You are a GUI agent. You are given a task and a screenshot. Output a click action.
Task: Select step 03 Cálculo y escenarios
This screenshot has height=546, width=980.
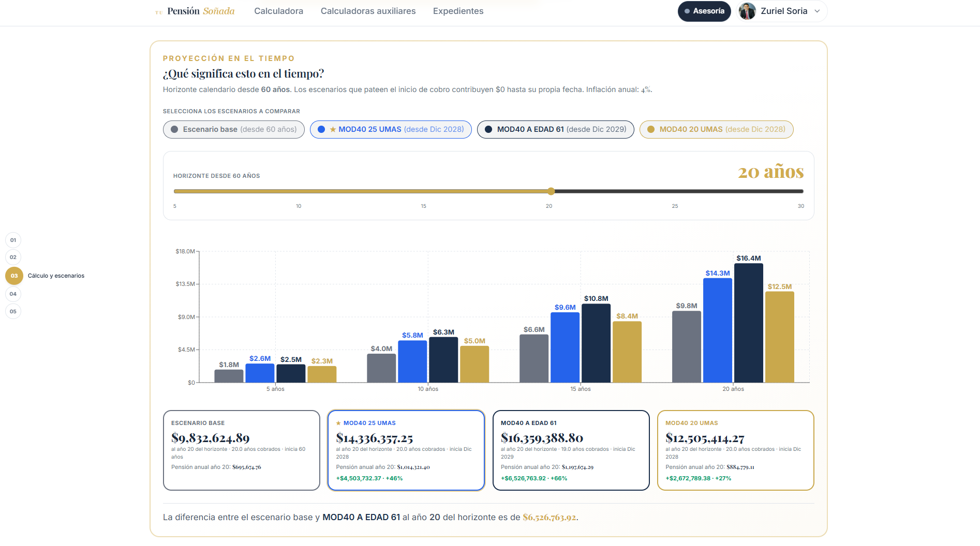[x=14, y=276]
